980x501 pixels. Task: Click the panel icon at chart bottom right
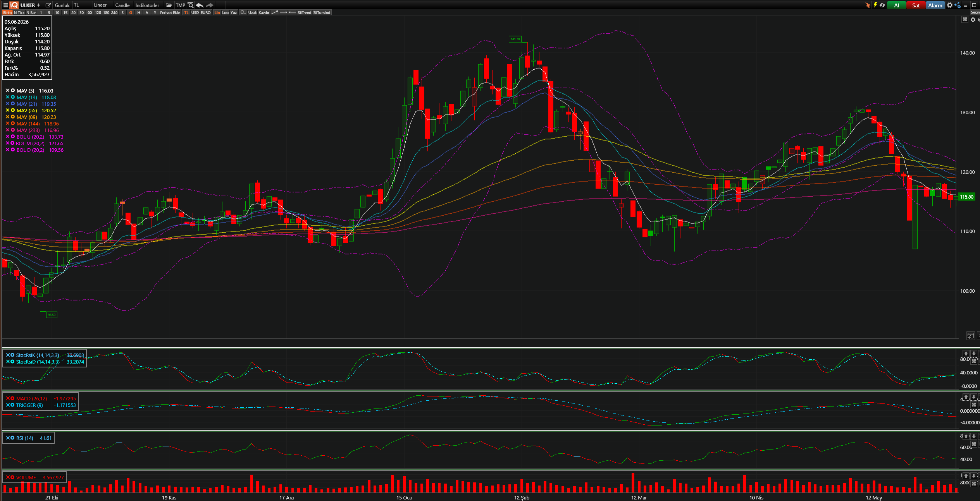coord(970,336)
